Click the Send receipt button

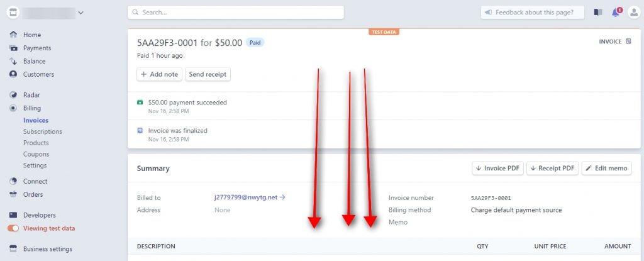pos(208,74)
